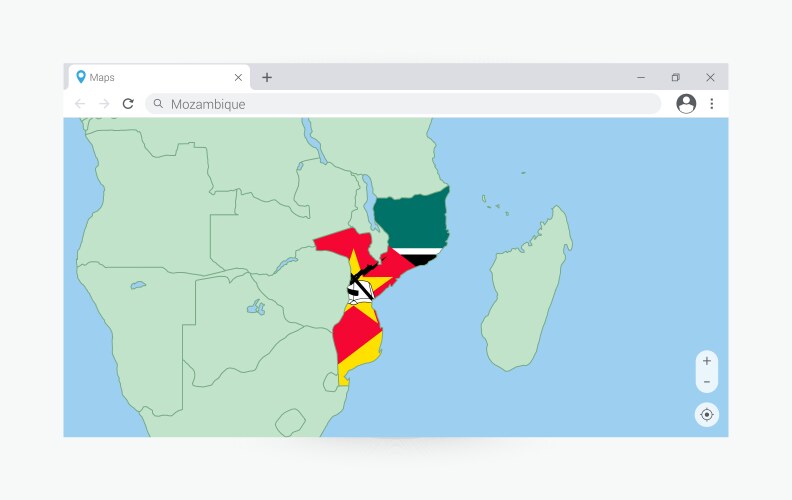Open the three-dot browser menu
Viewport: 792px width, 500px height.
coord(712,104)
